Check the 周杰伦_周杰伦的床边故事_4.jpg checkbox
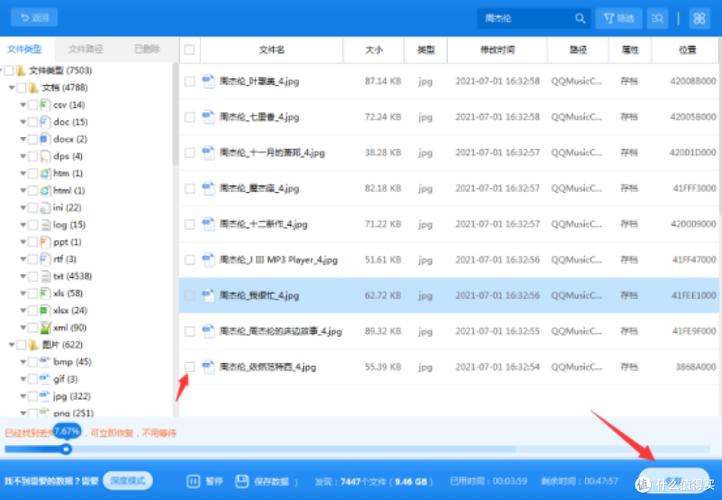 click(x=189, y=331)
